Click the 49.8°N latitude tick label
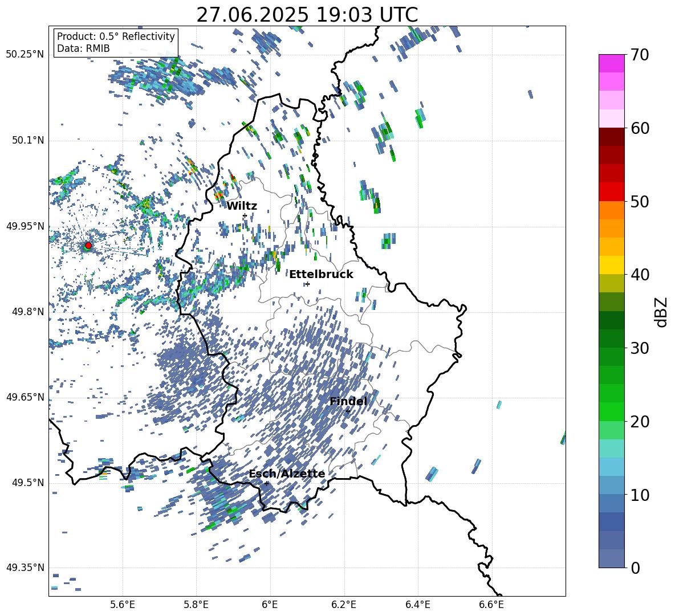The height and width of the screenshot is (616, 675). 28,312
